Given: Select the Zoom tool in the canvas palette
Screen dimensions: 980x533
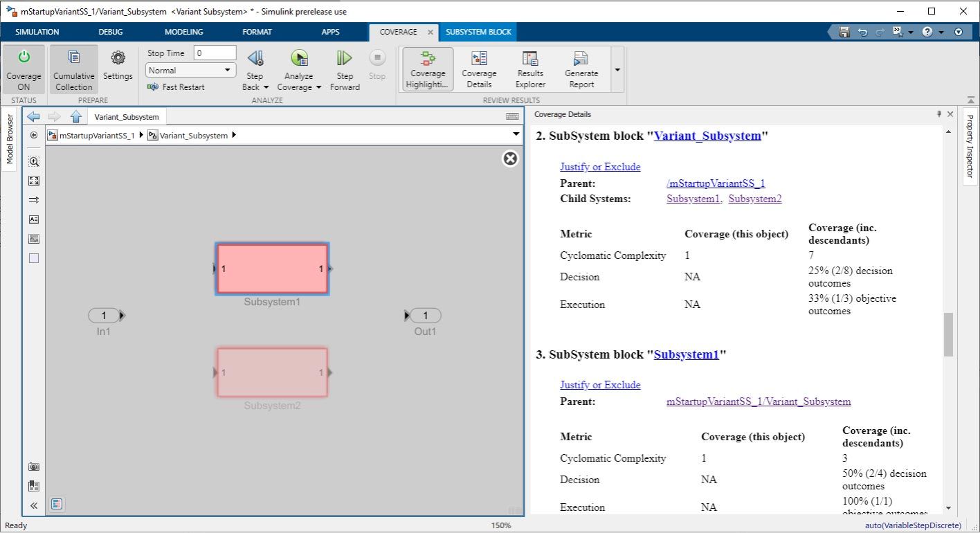Looking at the screenshot, I should coord(33,161).
